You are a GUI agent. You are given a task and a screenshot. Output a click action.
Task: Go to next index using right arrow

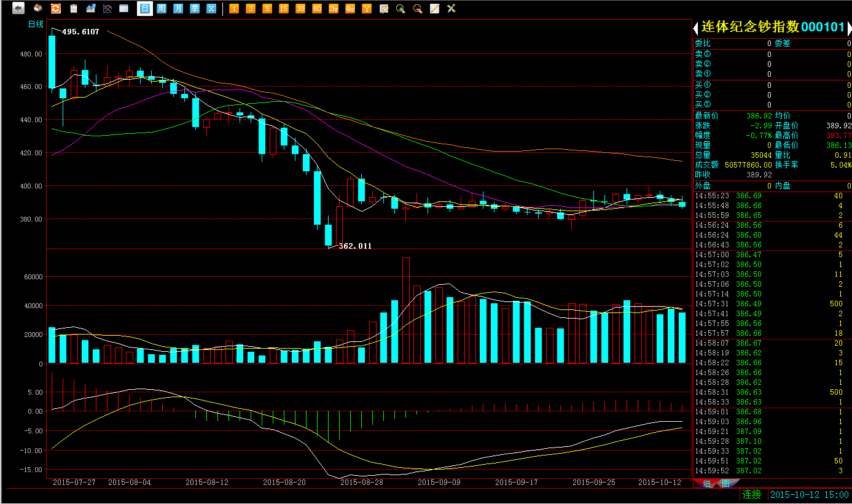pos(849,28)
